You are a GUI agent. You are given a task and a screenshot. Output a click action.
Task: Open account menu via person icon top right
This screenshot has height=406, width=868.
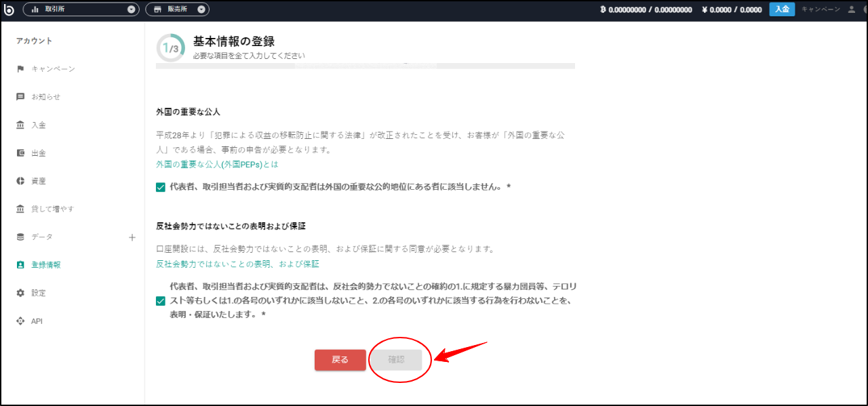coord(850,9)
